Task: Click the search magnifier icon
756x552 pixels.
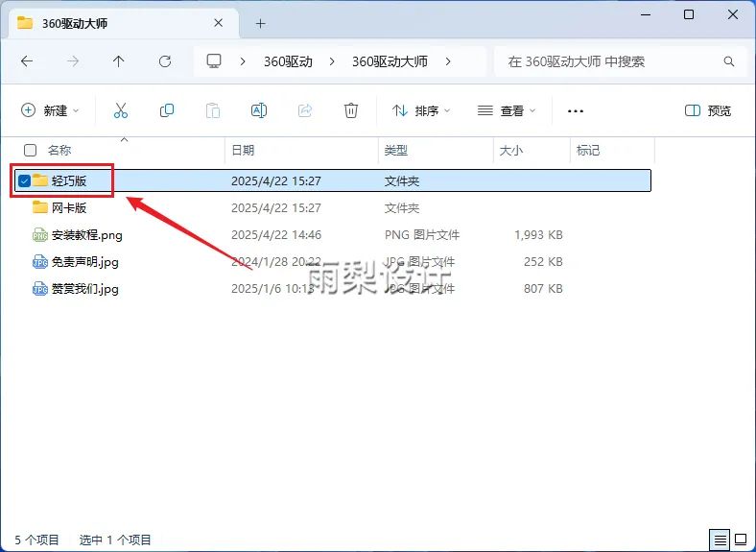Action: point(729,61)
